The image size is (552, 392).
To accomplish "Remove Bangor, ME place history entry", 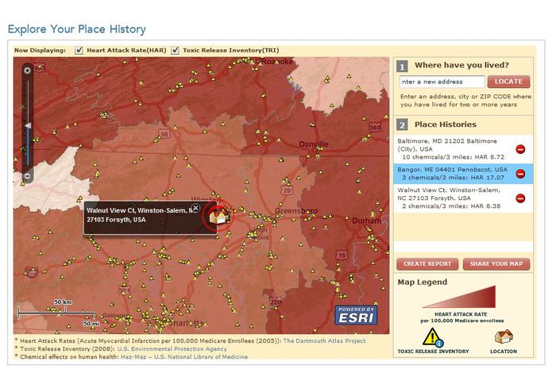I will [520, 174].
